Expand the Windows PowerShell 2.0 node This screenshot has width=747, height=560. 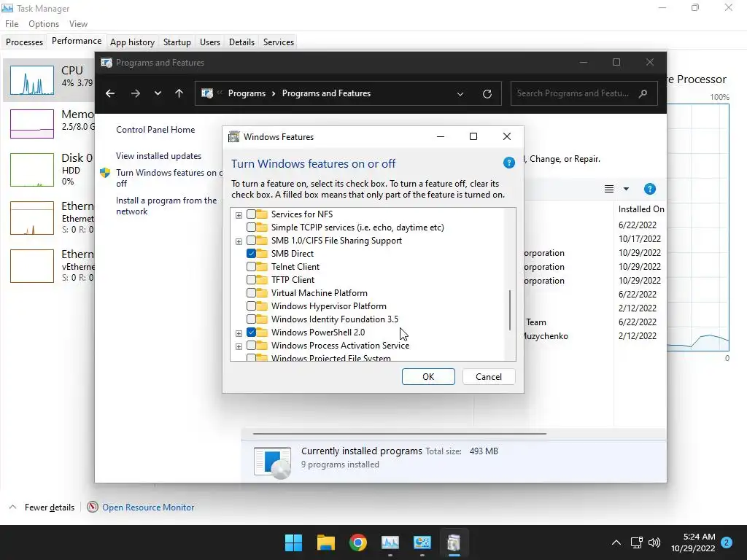(239, 333)
